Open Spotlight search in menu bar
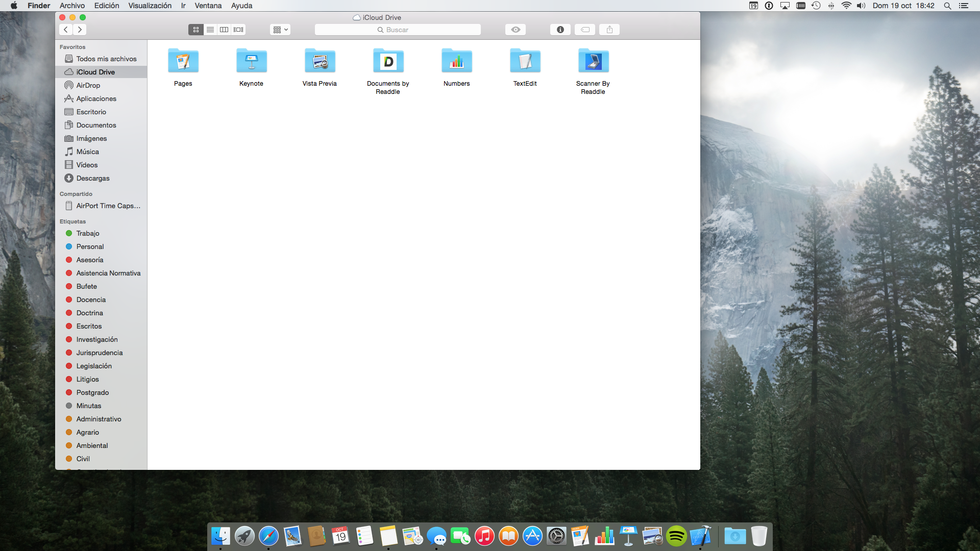The height and width of the screenshot is (551, 980). pos(947,6)
